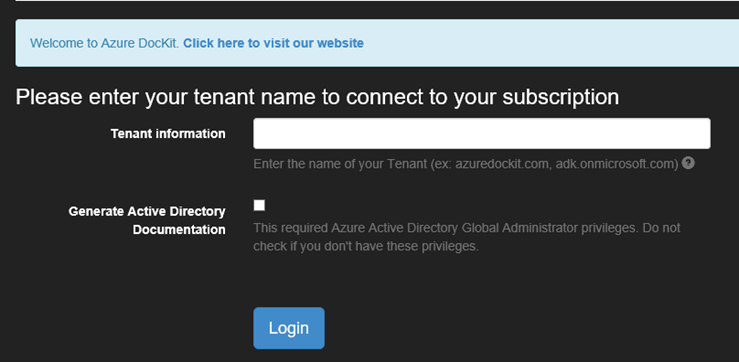Click the Login button
This screenshot has height=362, width=739.
pyautogui.click(x=289, y=328)
